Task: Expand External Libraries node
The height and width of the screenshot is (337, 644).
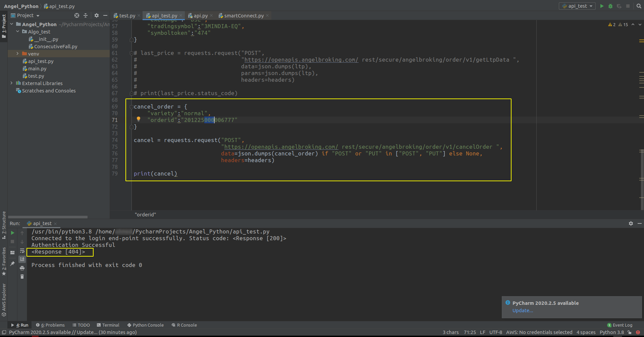Action: [12, 83]
